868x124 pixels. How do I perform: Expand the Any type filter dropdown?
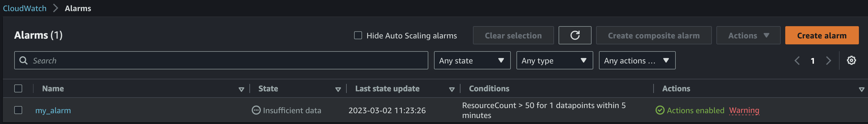pyautogui.click(x=554, y=61)
